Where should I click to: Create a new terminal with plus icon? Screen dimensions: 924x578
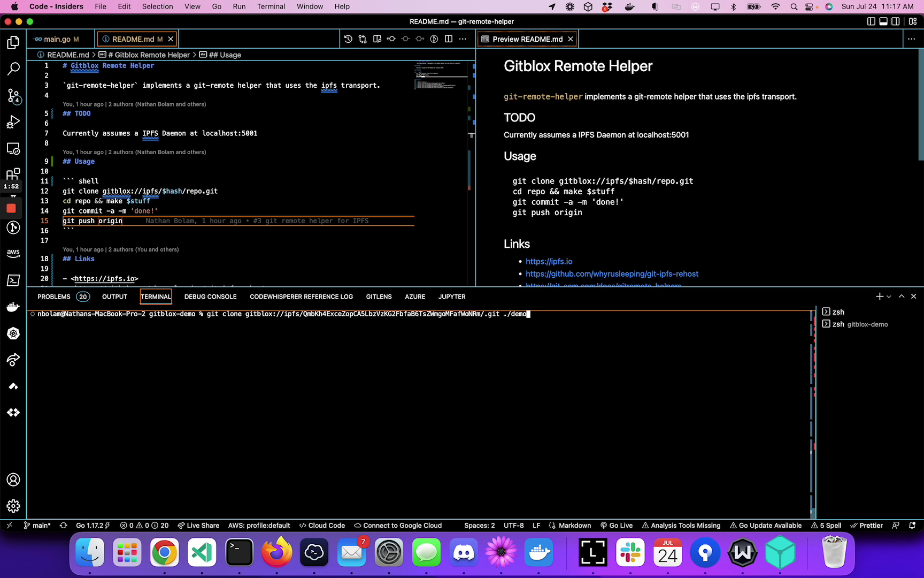pyautogui.click(x=880, y=296)
